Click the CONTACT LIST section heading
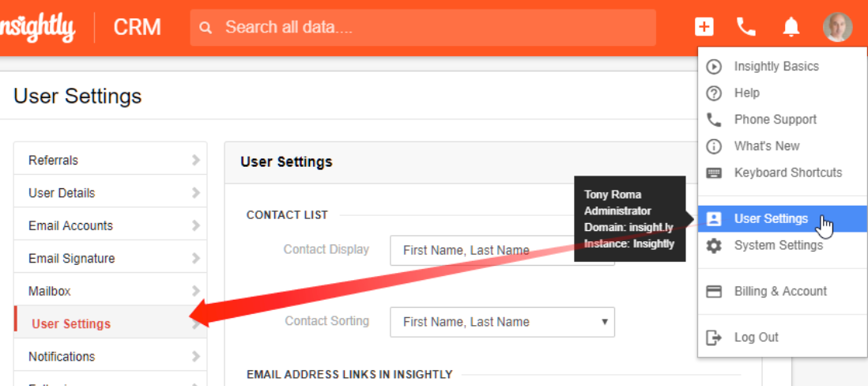 click(287, 215)
